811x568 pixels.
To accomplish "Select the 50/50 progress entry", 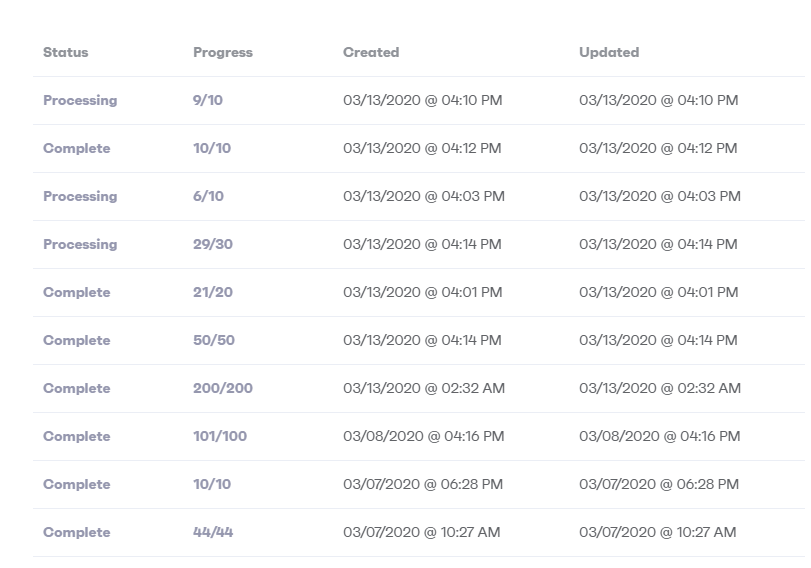I will (214, 340).
